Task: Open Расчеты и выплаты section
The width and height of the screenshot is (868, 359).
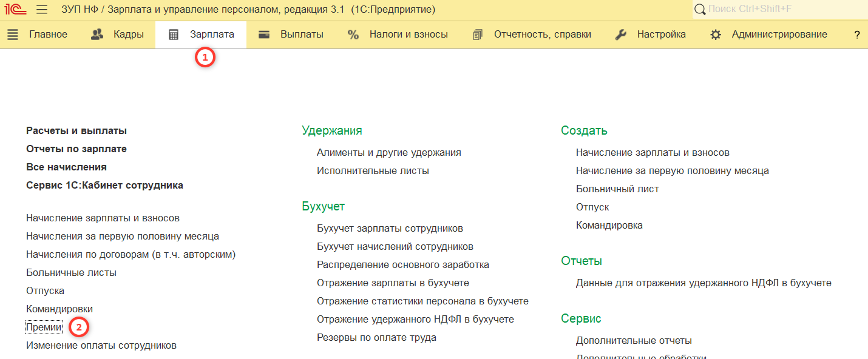Action: 76,131
